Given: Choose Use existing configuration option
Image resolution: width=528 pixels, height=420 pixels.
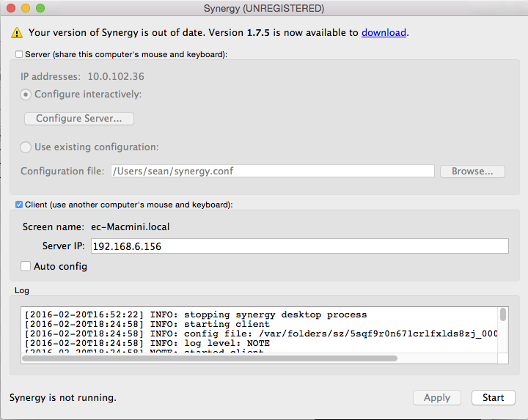Looking at the screenshot, I should tap(26, 147).
